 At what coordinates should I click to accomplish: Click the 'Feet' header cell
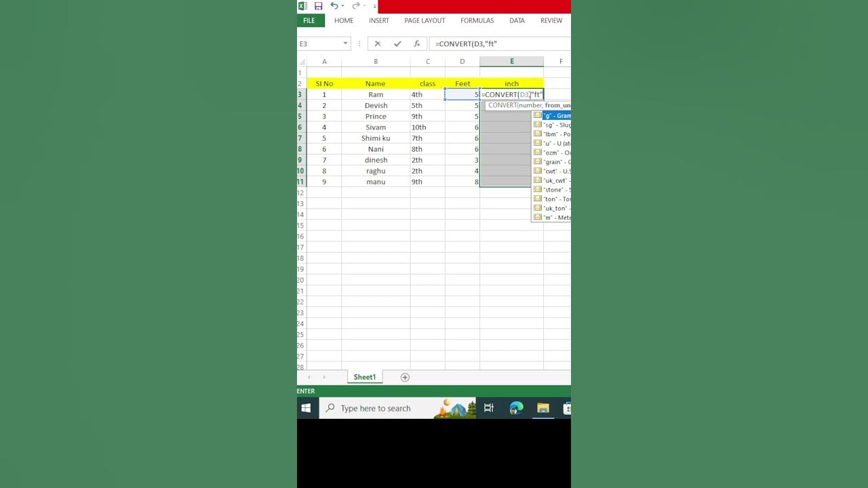coord(462,83)
